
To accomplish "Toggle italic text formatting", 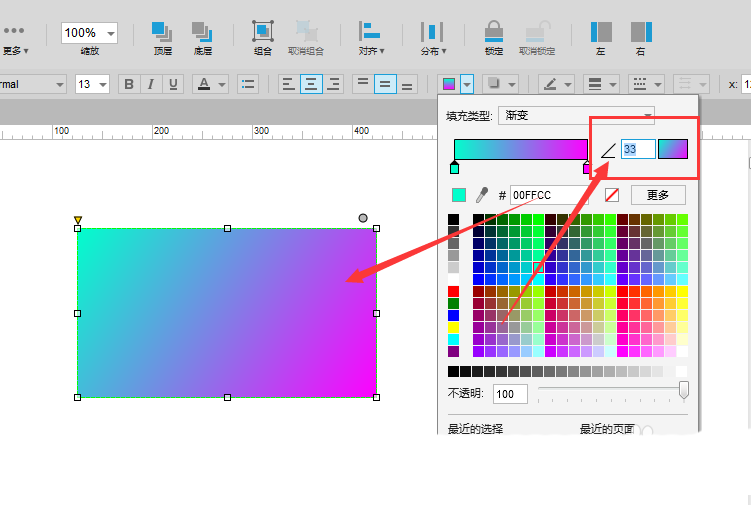I will tap(151, 84).
